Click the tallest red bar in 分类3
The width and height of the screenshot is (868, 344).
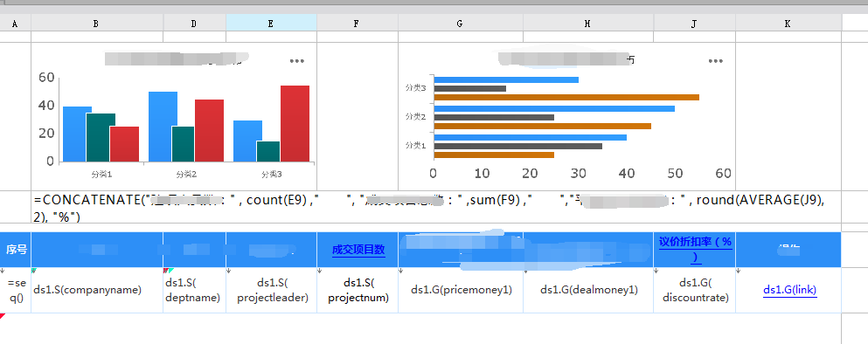tap(295, 123)
